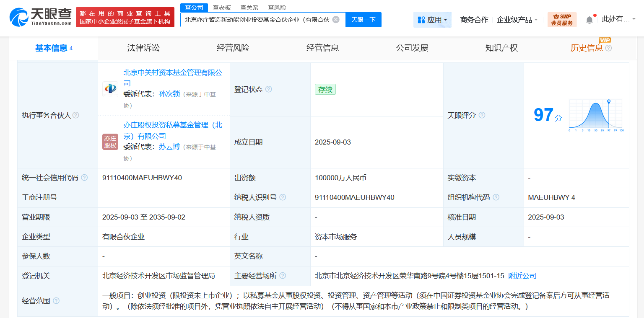Open the user account dropdown 此处有…
The image size is (644, 318).
(x=618, y=19)
